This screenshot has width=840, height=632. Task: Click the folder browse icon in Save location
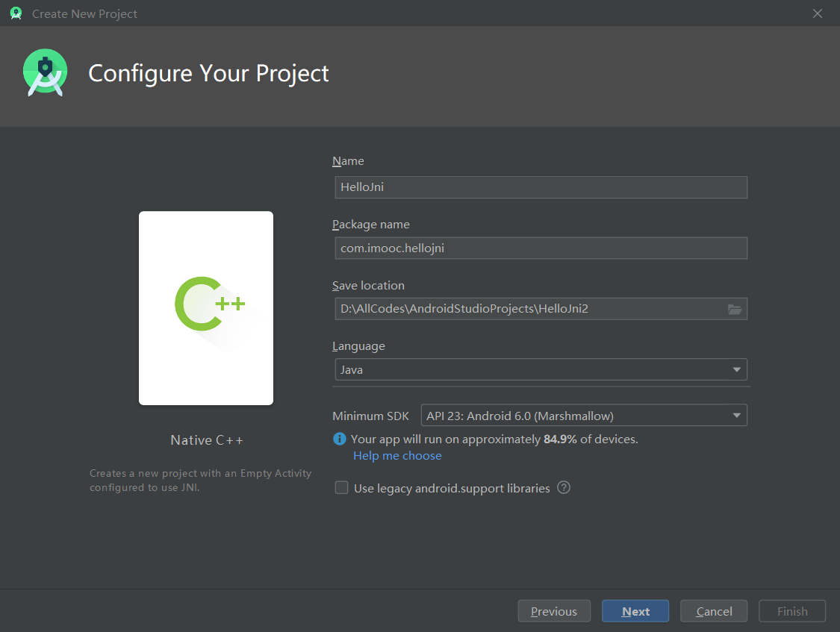735,310
